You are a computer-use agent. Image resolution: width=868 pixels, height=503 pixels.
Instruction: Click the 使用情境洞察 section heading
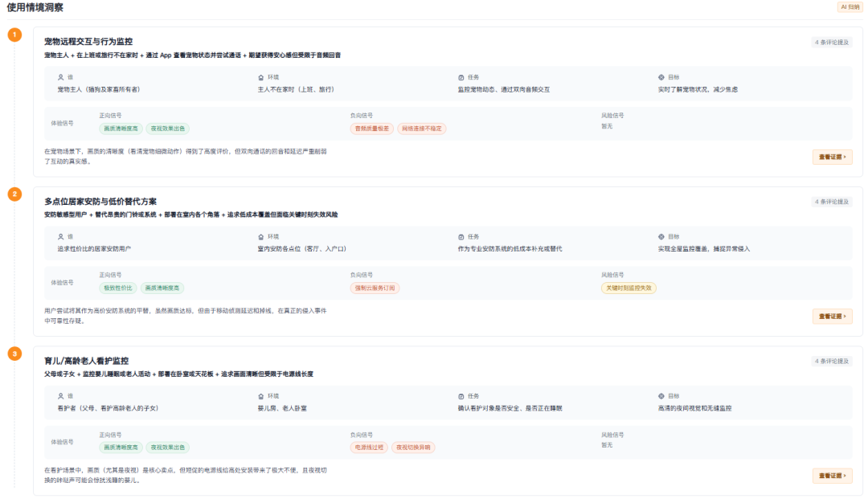pos(35,8)
